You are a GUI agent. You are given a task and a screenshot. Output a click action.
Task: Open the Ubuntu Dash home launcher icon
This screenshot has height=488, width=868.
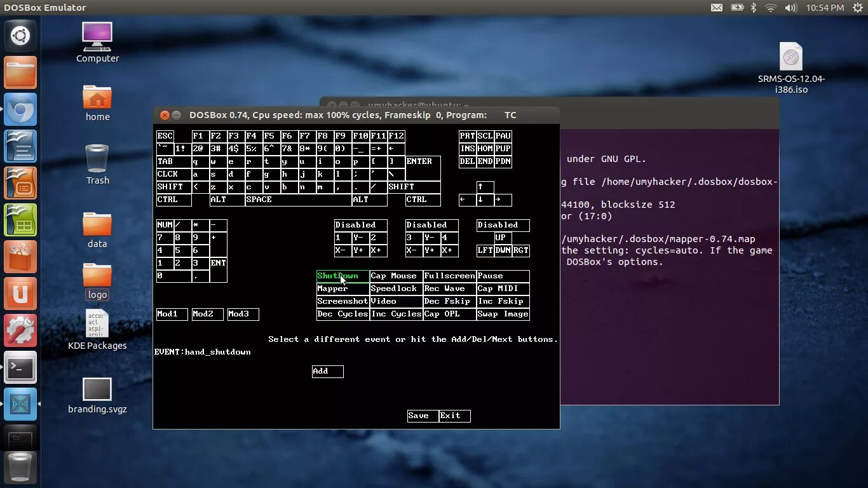click(x=20, y=36)
